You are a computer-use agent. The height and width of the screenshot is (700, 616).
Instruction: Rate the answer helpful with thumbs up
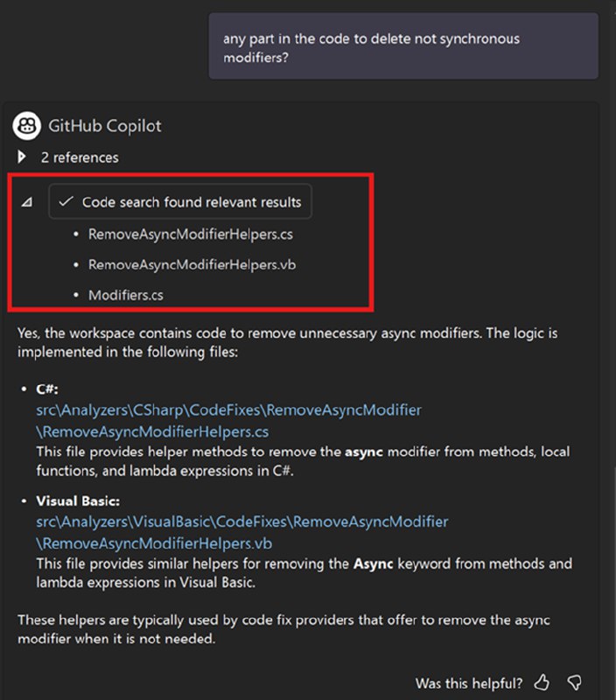click(x=542, y=682)
